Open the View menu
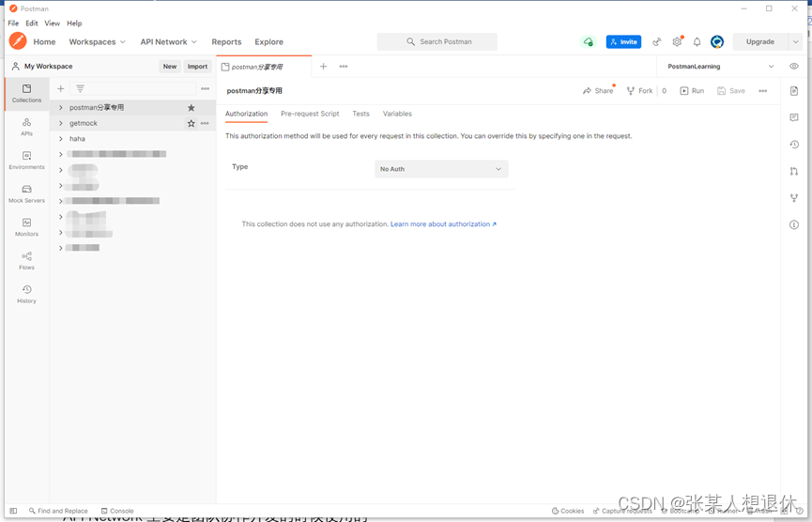 tap(52, 23)
